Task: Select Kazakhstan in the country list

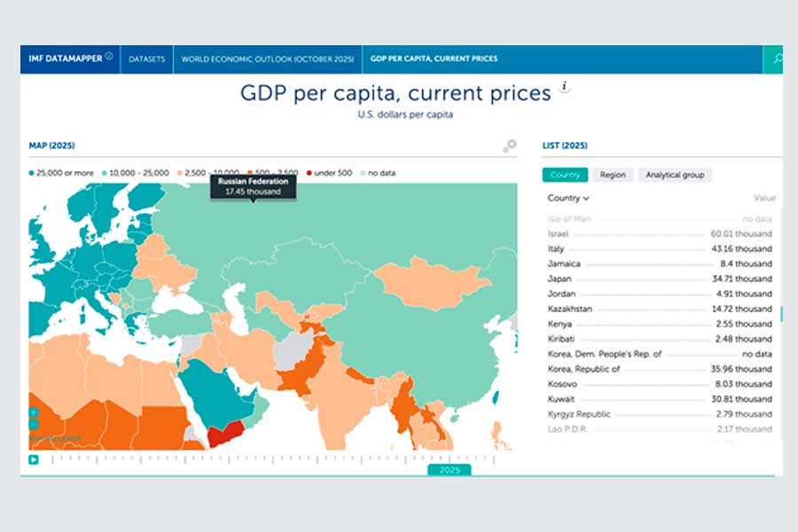Action: click(570, 309)
